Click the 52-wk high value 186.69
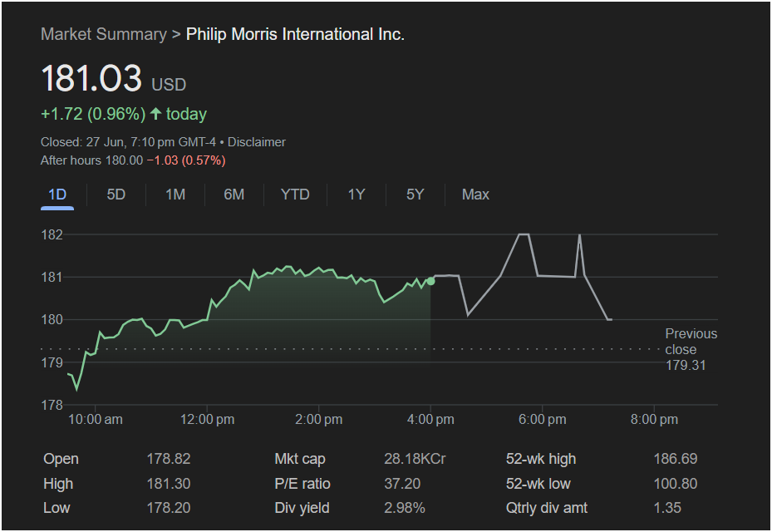This screenshot has width=772, height=532. click(x=675, y=459)
